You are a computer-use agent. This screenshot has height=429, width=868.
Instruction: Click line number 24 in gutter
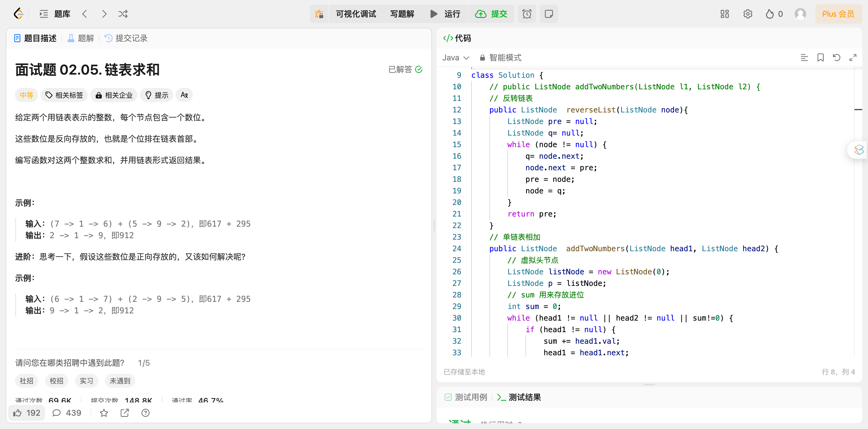[457, 249]
